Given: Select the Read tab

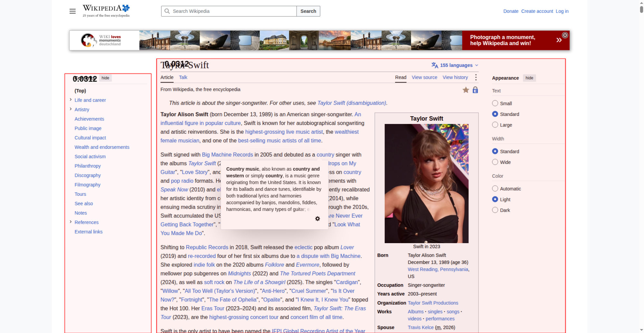Looking at the screenshot, I should [401, 77].
